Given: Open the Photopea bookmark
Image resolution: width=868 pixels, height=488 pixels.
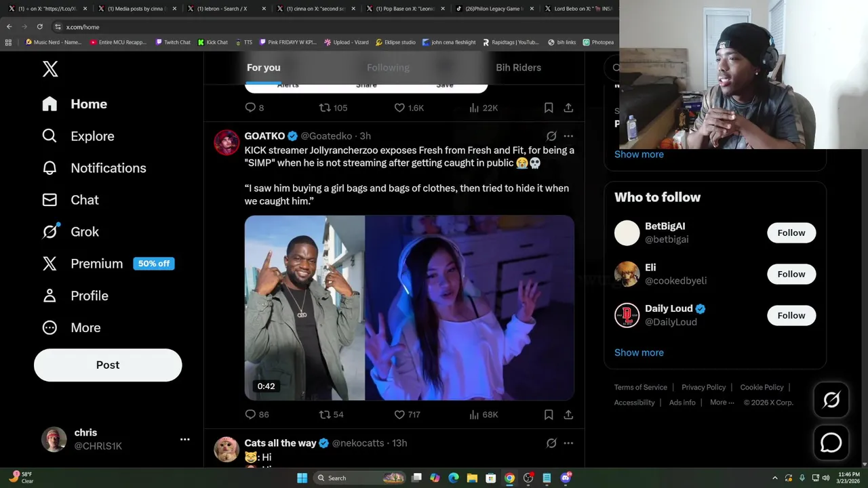Looking at the screenshot, I should point(598,42).
